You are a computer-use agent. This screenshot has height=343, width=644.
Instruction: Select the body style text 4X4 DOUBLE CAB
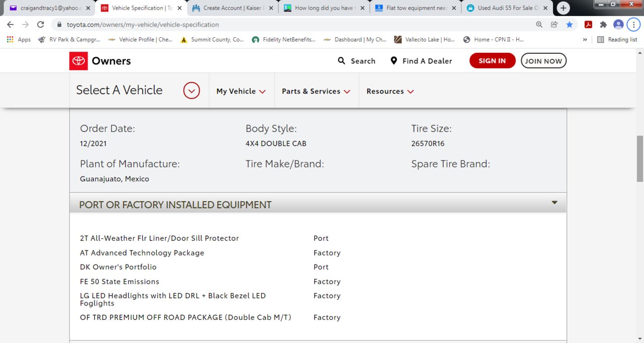(276, 143)
